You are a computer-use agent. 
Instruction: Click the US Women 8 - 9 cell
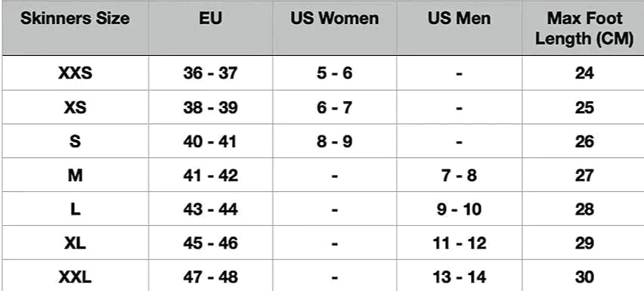pos(334,141)
